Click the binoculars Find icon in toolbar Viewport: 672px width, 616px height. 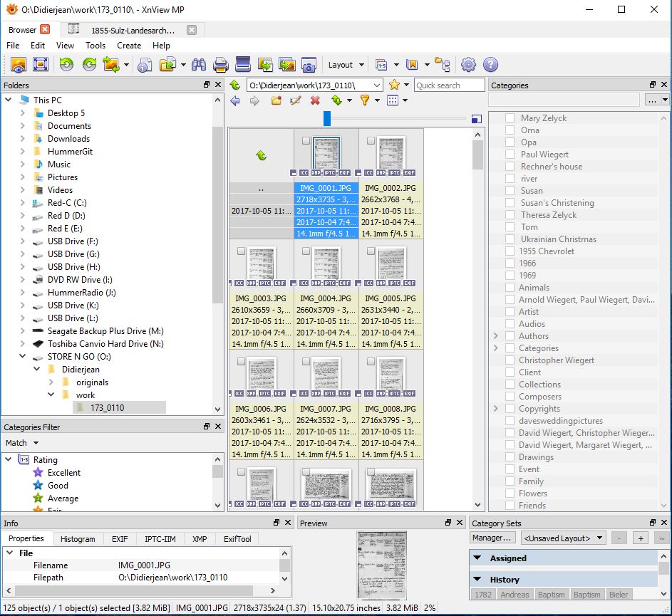point(199,65)
